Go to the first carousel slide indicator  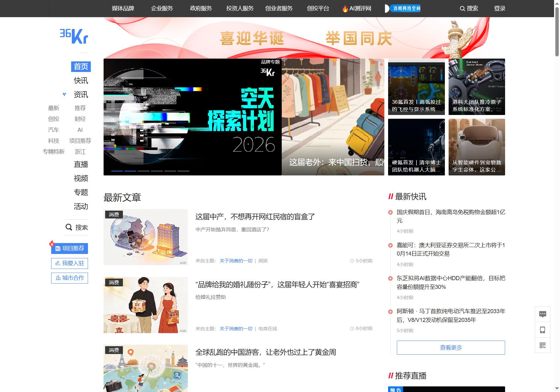click(117, 171)
